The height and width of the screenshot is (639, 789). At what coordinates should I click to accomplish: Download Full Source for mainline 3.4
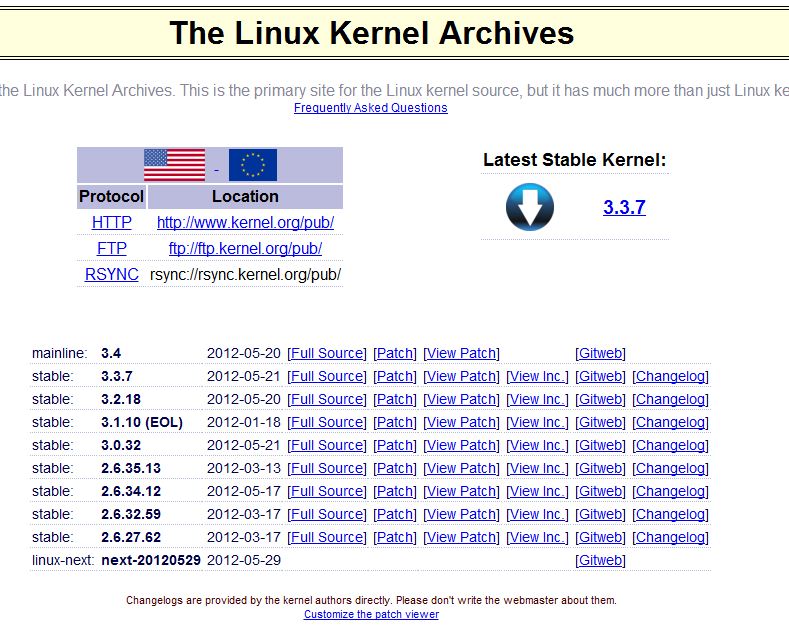[327, 353]
